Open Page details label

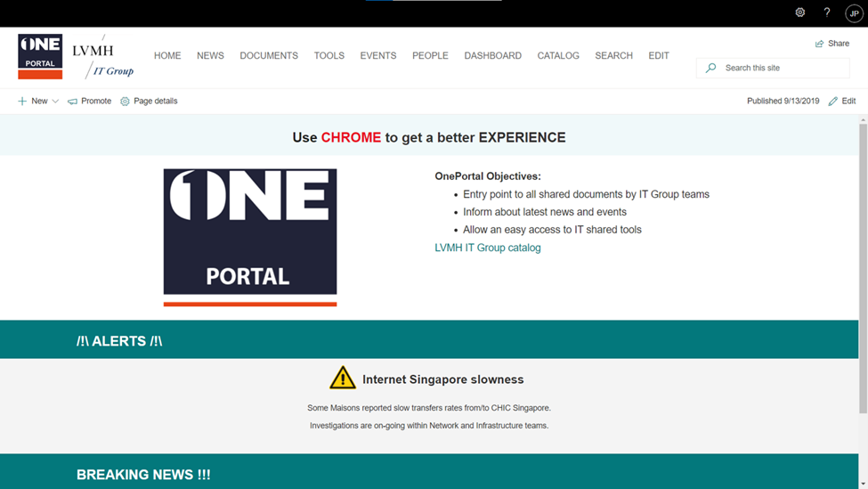pyautogui.click(x=156, y=101)
